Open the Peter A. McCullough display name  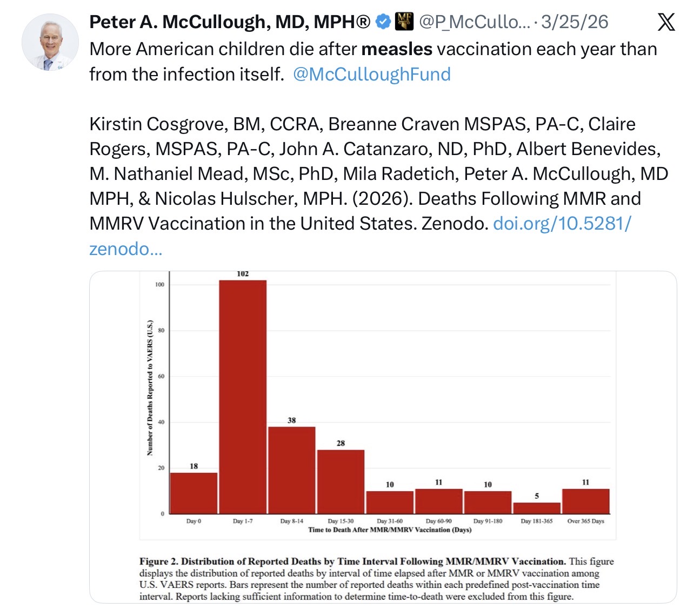(x=230, y=22)
